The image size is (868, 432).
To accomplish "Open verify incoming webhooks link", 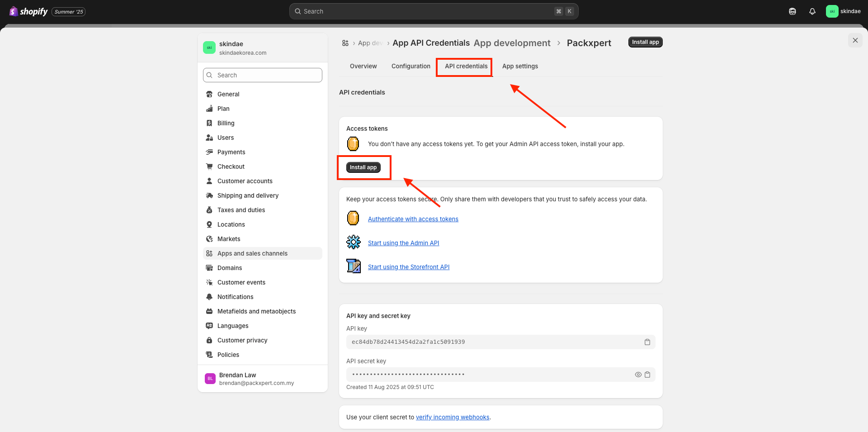I will click(453, 417).
